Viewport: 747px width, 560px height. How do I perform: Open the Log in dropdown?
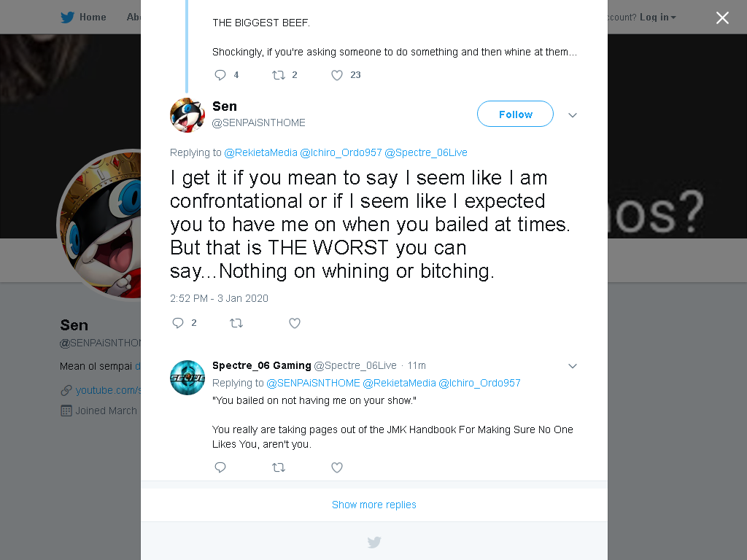(657, 17)
